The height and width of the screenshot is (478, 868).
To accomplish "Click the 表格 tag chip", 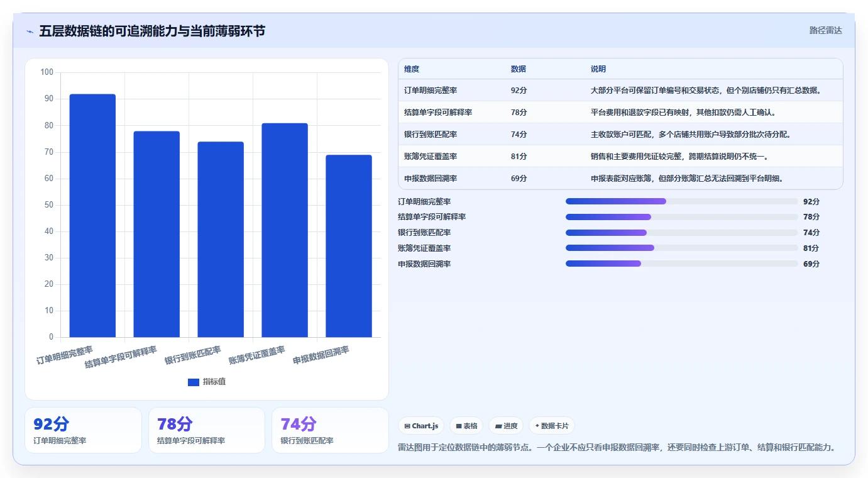I will coord(466,426).
